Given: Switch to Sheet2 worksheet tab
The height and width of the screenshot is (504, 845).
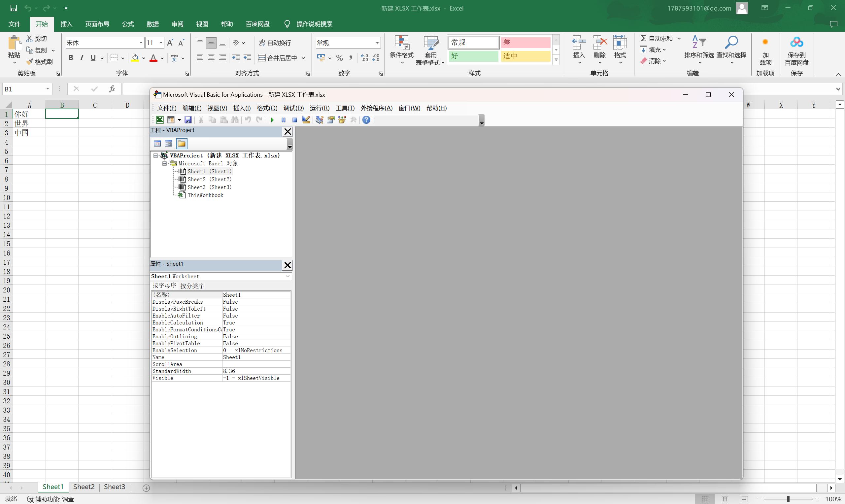Looking at the screenshot, I should [x=84, y=487].
